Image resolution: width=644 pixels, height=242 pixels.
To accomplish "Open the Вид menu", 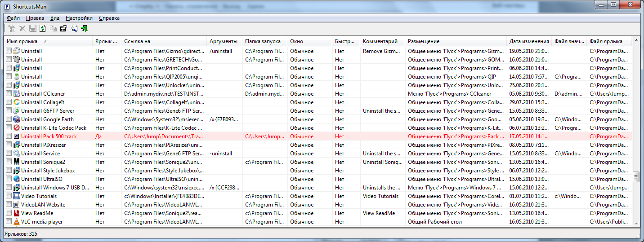I will (x=55, y=18).
